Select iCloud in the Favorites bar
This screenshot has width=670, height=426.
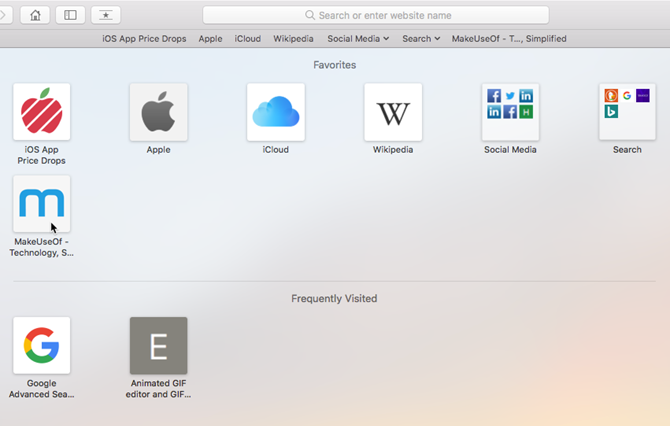click(x=247, y=39)
